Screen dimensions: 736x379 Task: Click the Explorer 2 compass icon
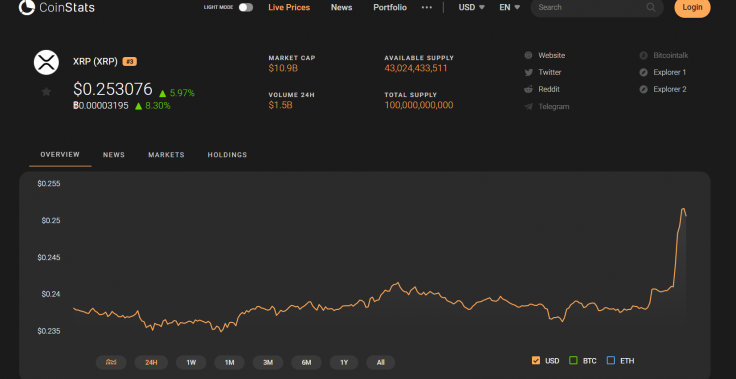tap(644, 89)
